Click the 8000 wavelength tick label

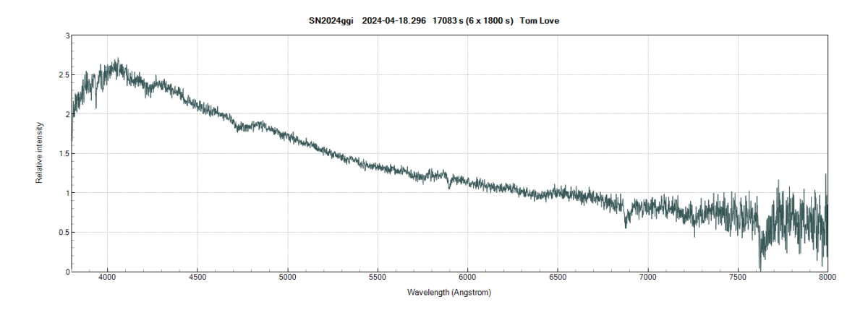(827, 277)
